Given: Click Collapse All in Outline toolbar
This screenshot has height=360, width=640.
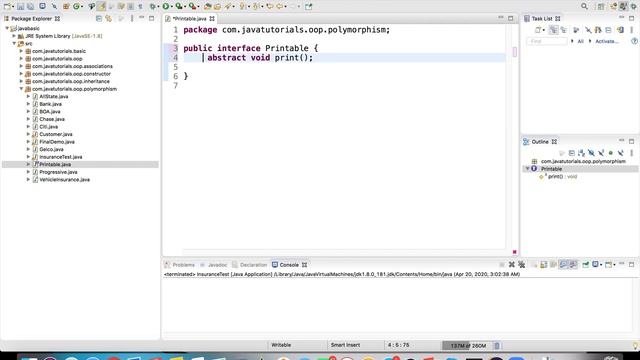Looking at the screenshot, I should coord(571,153).
